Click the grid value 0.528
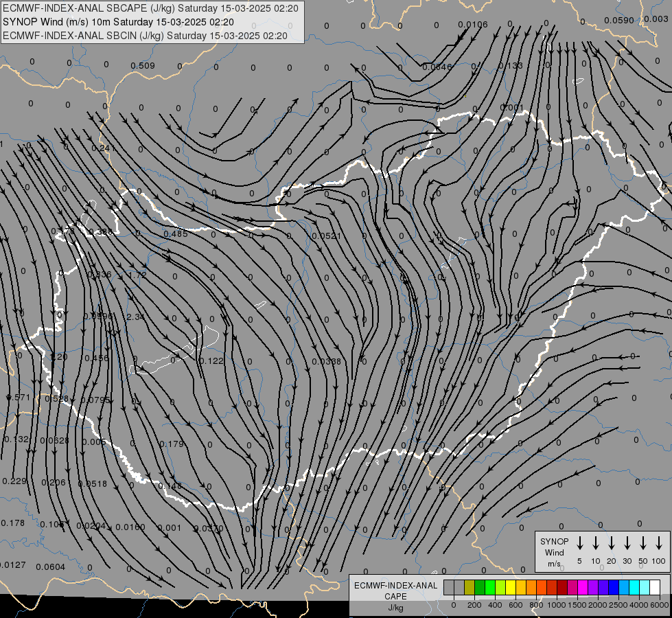 (56, 398)
